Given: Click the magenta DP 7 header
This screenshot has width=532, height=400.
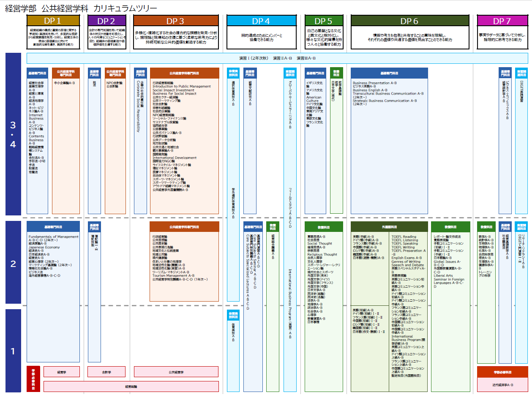Looking at the screenshot, I should [502, 21].
